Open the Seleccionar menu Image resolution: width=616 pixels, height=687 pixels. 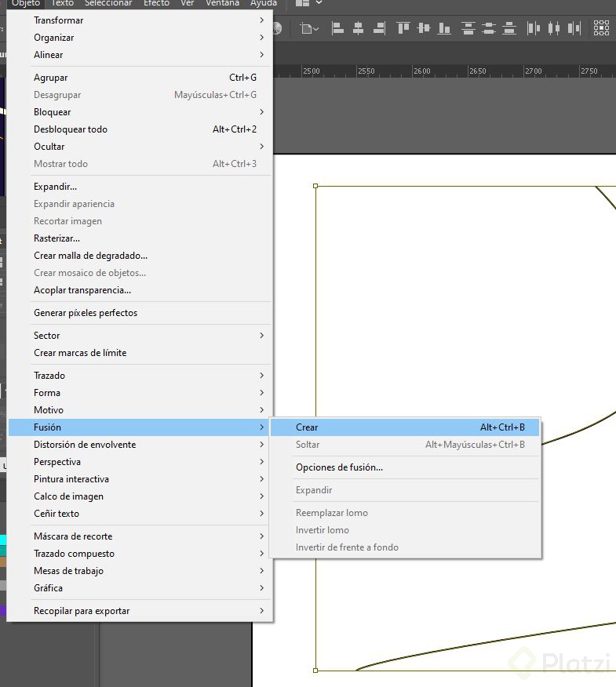click(108, 3)
